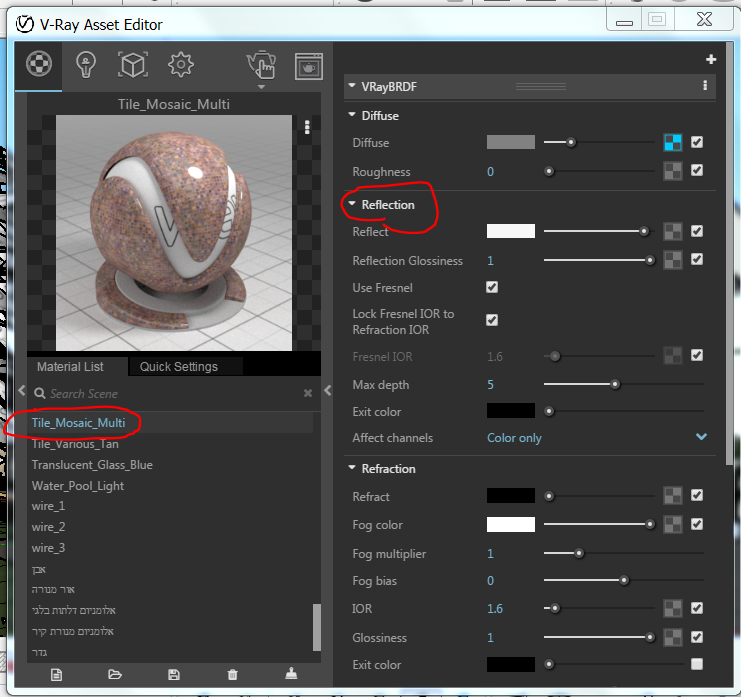Click the Fog bias slider
The height and width of the screenshot is (697, 741).
[623, 580]
